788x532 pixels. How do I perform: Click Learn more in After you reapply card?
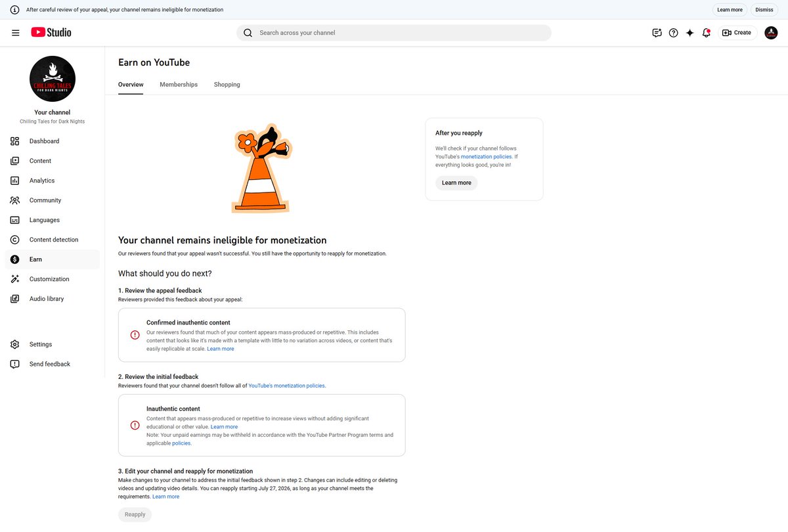tap(456, 183)
